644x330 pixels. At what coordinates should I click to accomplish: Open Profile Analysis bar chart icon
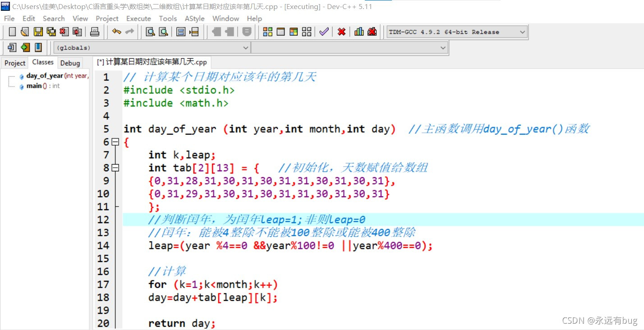[x=359, y=32]
